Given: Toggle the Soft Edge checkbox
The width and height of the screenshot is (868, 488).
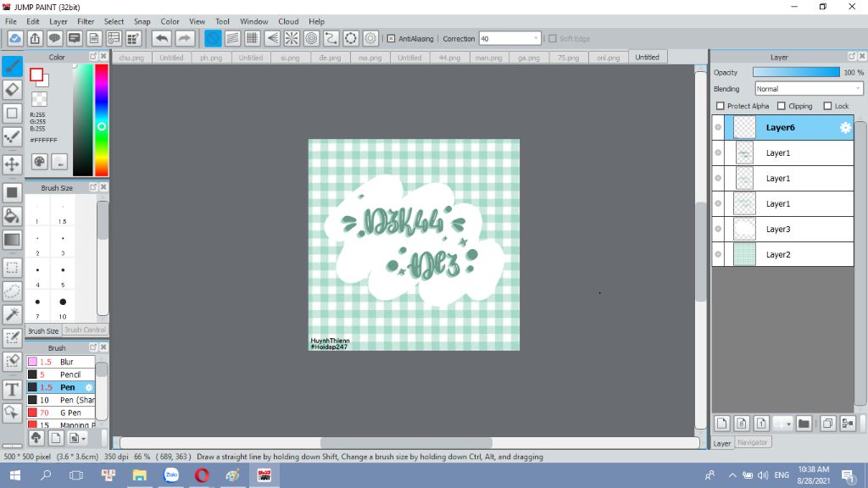Looking at the screenshot, I should pos(553,39).
